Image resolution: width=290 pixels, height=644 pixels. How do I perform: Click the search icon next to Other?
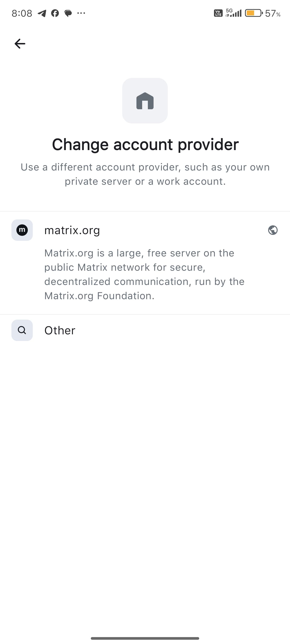pyautogui.click(x=22, y=330)
